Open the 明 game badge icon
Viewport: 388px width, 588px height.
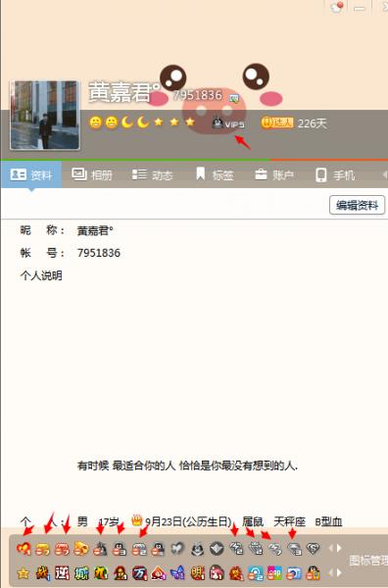tap(197, 573)
